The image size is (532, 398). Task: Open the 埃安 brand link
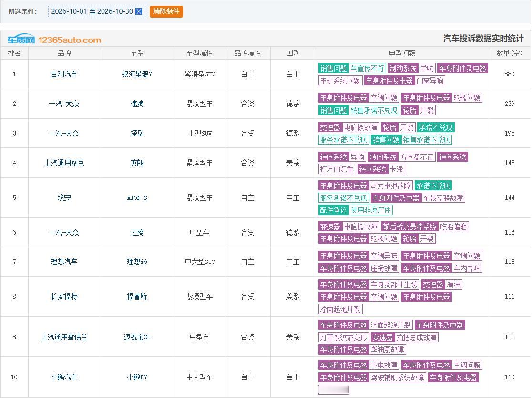[64, 198]
